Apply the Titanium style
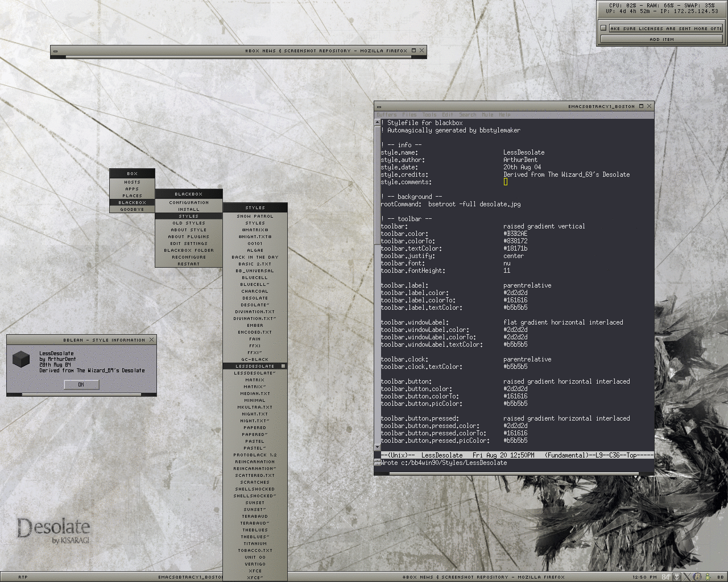The image size is (728, 582). [x=255, y=543]
